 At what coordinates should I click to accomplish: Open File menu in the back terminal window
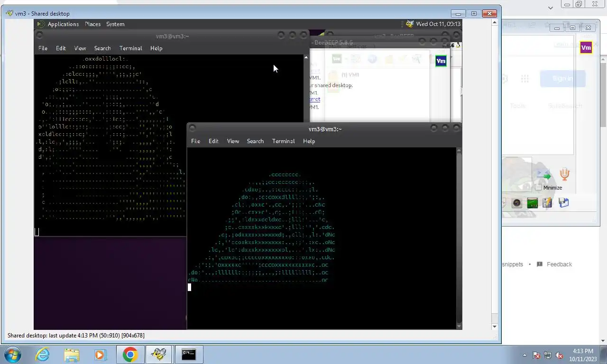(43, 48)
